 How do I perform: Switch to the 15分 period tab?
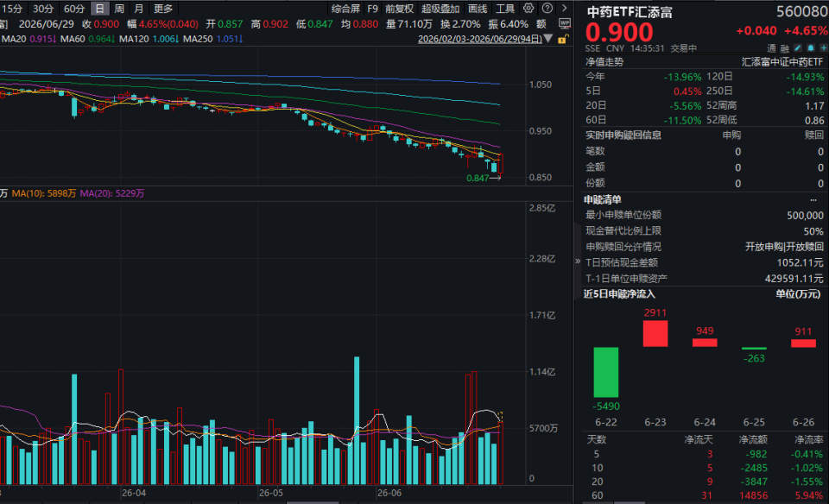[11, 9]
